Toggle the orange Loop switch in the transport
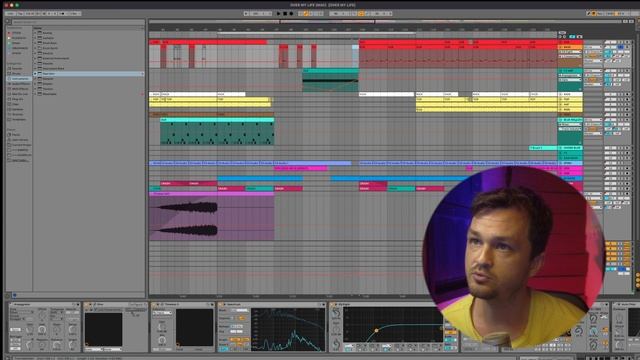Screen dimensions: 640x360 [361, 13]
